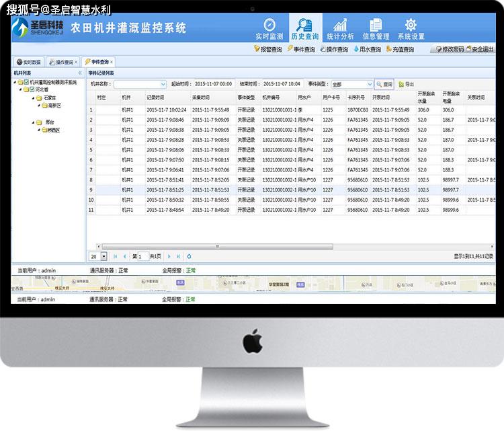The width and height of the screenshot is (504, 431).
Task: Open the 事件类型 dropdown
Action: (370, 84)
